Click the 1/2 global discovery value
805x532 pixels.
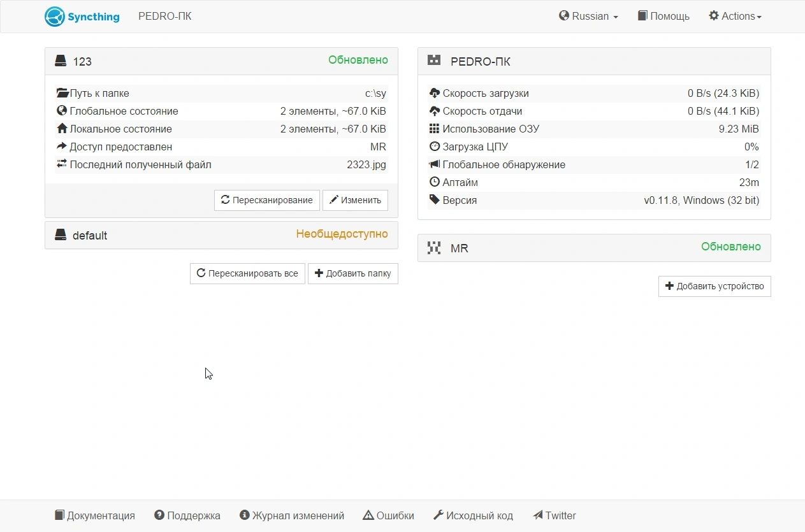pos(752,164)
